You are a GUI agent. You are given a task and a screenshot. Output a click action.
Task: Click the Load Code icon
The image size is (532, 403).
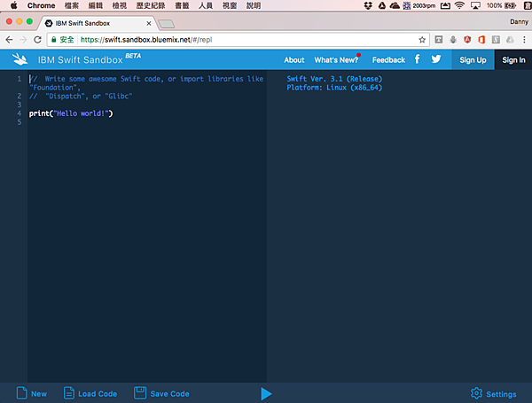(x=69, y=393)
